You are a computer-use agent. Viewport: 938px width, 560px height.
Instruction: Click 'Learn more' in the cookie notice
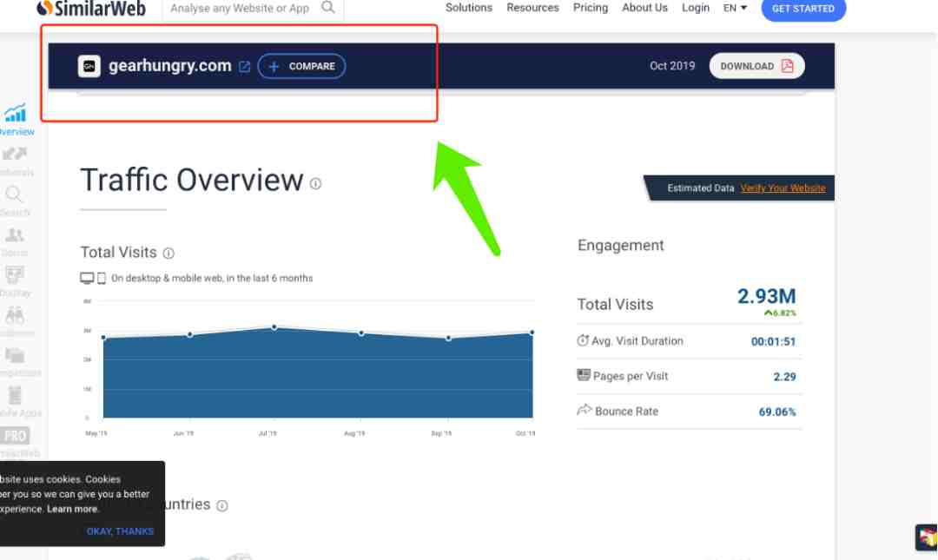[x=72, y=509]
